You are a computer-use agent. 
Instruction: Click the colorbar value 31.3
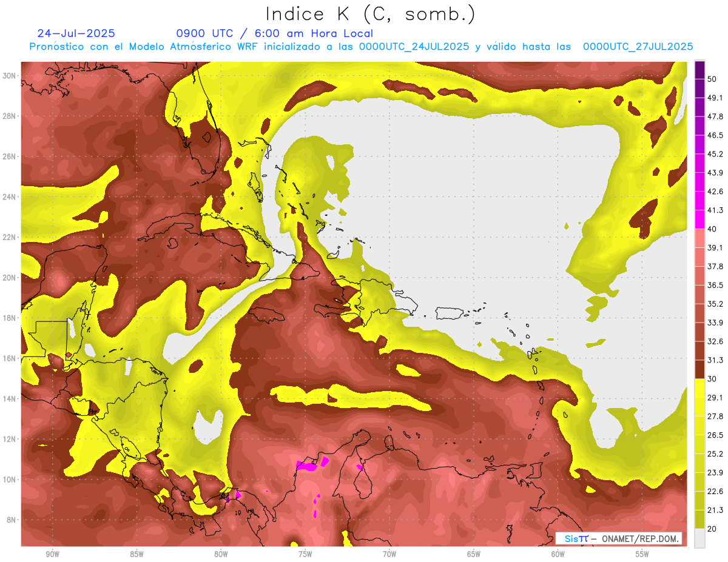click(715, 360)
